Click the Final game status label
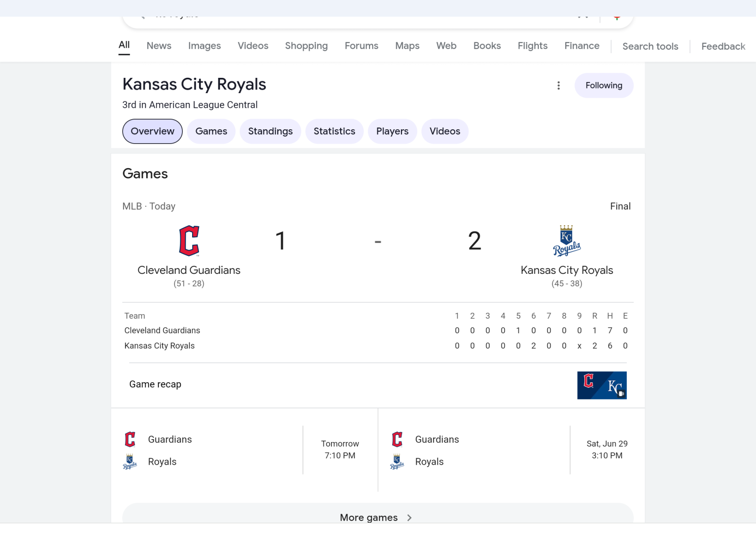 (620, 206)
